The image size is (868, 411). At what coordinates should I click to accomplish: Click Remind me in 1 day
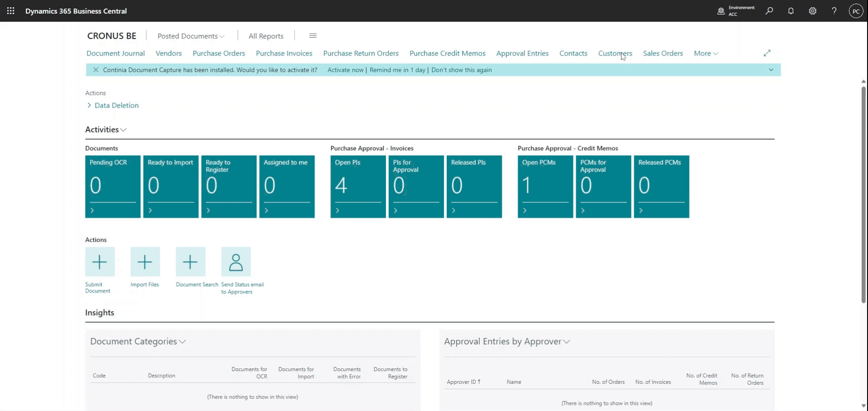(398, 70)
